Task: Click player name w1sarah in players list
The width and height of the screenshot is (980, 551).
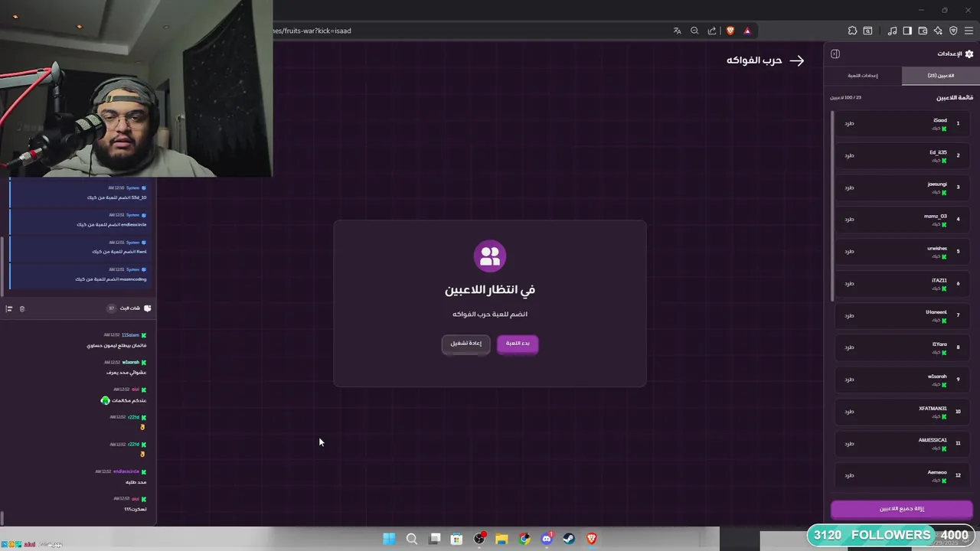Action: tap(937, 377)
